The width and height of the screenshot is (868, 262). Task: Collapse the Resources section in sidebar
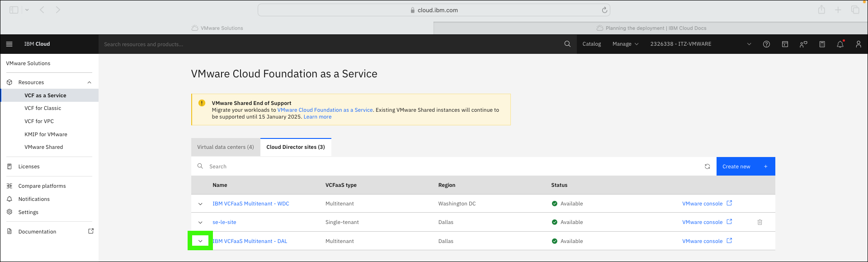click(x=90, y=82)
